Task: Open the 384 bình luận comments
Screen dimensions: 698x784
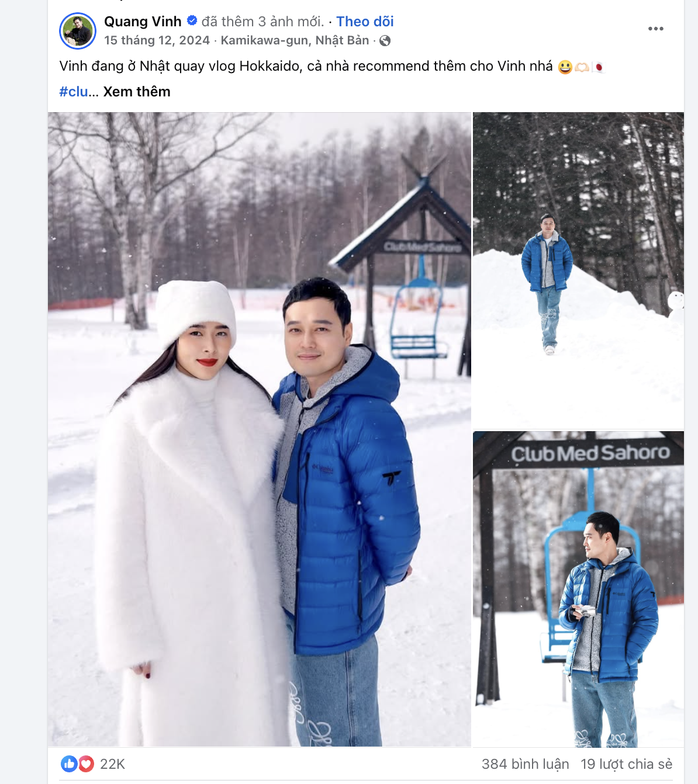Action: [525, 764]
